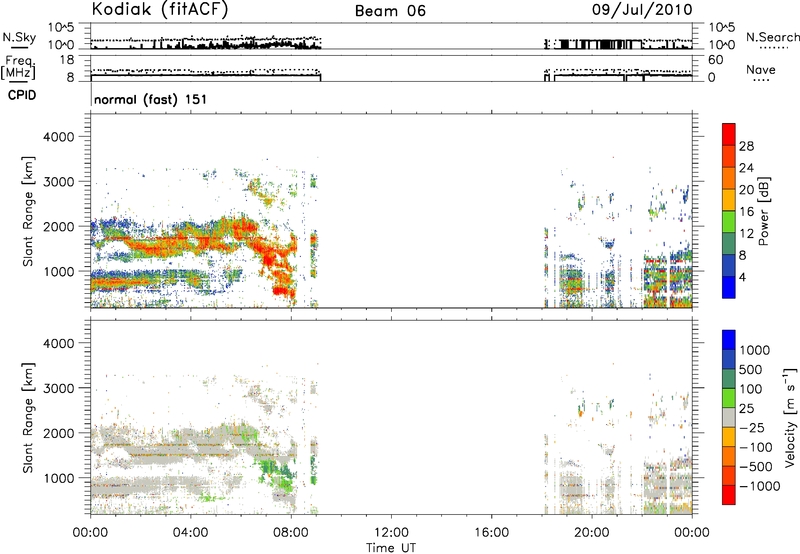The height and width of the screenshot is (554, 800).
Task: Click the 'Time UT' axis label
Action: pyautogui.click(x=391, y=548)
